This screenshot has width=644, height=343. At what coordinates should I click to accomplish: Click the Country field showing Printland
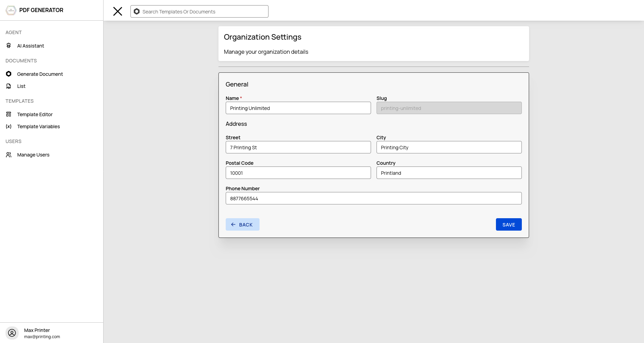pos(449,173)
